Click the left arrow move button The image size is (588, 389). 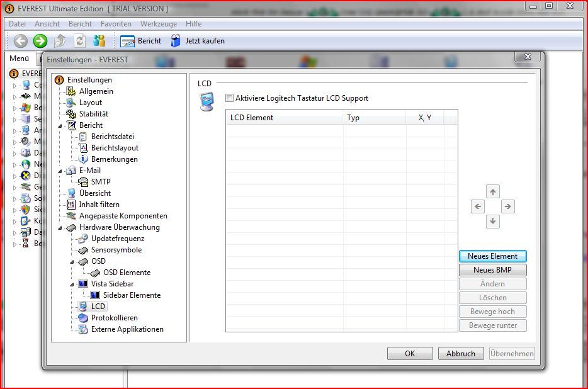pyautogui.click(x=478, y=206)
